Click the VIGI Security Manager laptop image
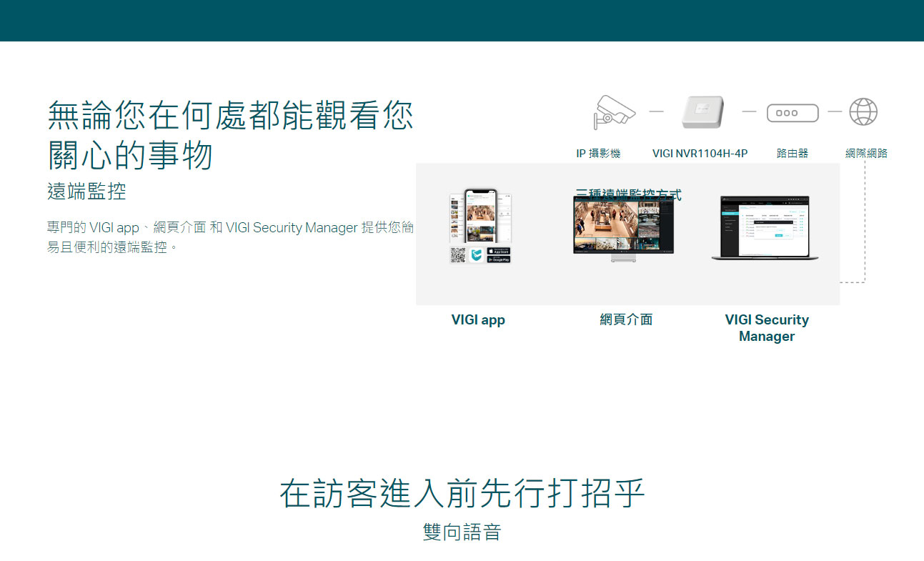 point(765,228)
